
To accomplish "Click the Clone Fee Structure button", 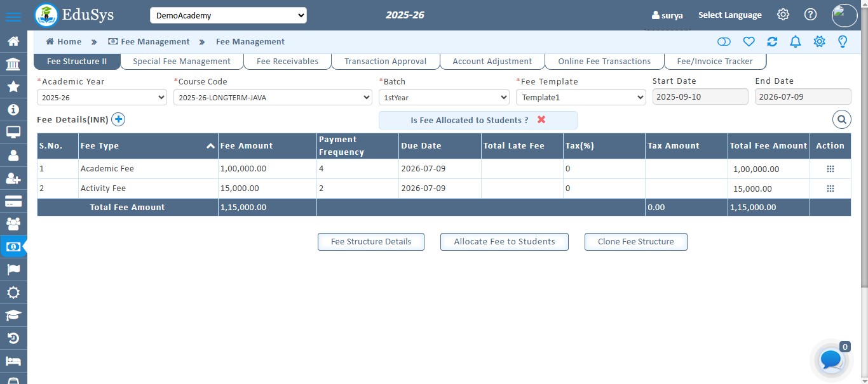I will click(x=635, y=241).
